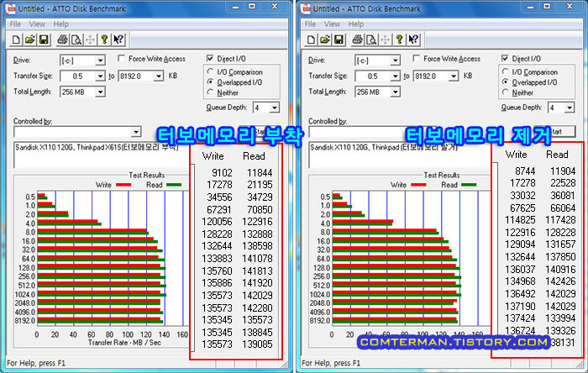The image size is (588, 373).
Task: Enable Force Write Access in right window
Action: [416, 59]
